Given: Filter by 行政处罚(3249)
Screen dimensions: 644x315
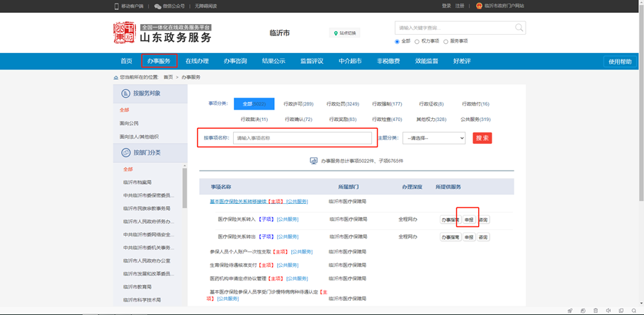Looking at the screenshot, I should pyautogui.click(x=342, y=104).
